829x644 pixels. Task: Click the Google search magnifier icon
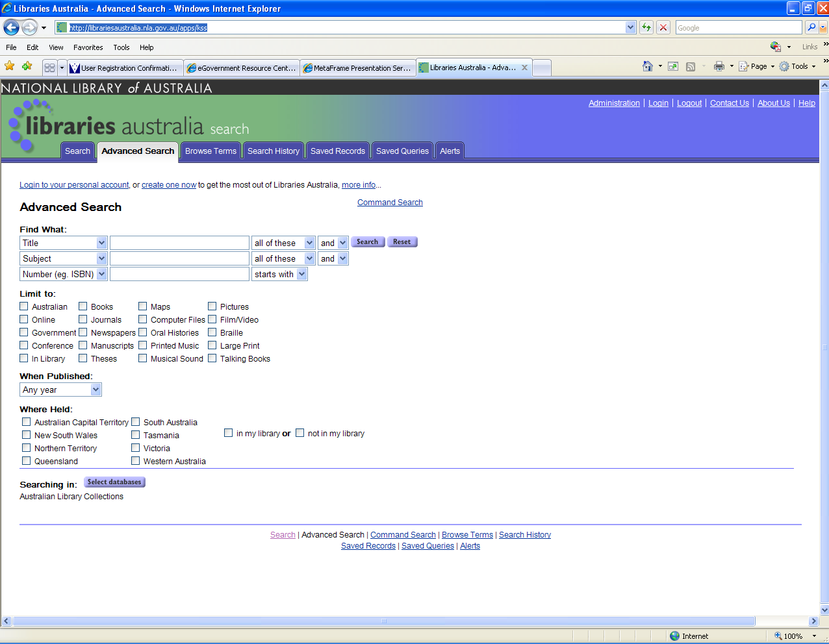[811, 27]
